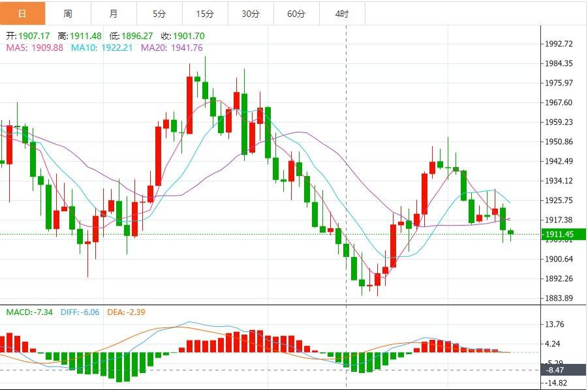Screen dimensions: 588x390
Task: Click the 1917.38 price axis label
Action: point(559,220)
